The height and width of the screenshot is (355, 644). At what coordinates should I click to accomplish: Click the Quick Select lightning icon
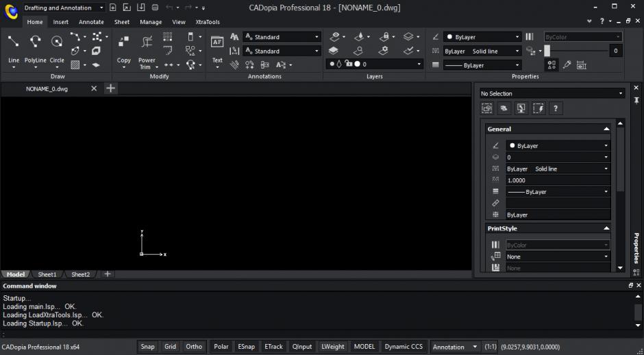click(x=538, y=108)
